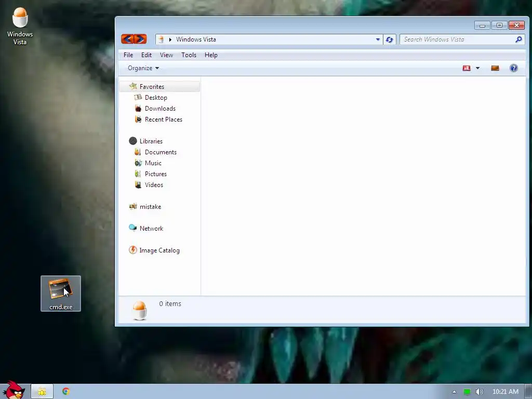Open the volume speaker tray icon
Screen dimensions: 532x399
pyautogui.click(x=479, y=392)
